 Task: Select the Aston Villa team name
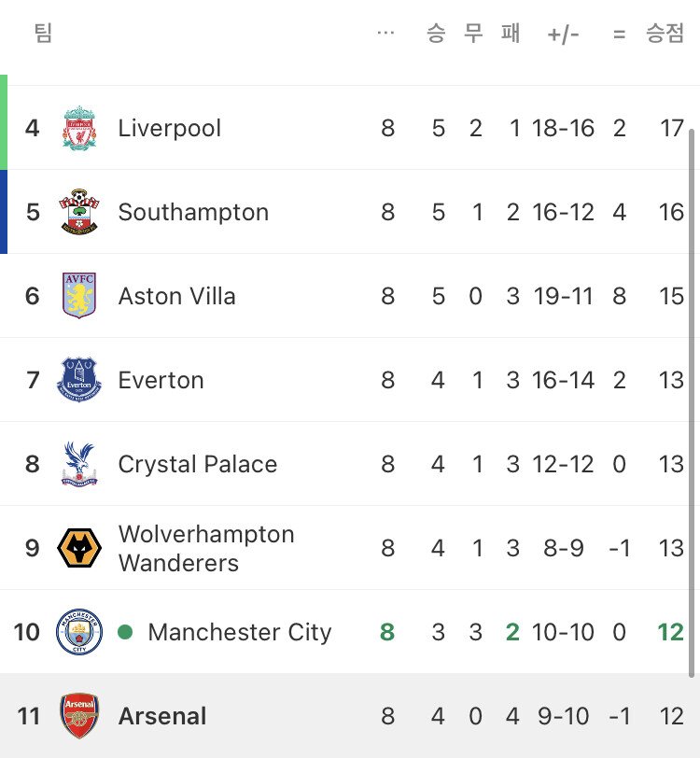coord(176,296)
